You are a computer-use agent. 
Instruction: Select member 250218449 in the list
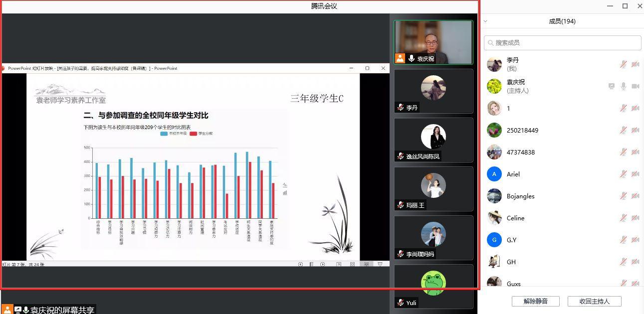pyautogui.click(x=522, y=130)
